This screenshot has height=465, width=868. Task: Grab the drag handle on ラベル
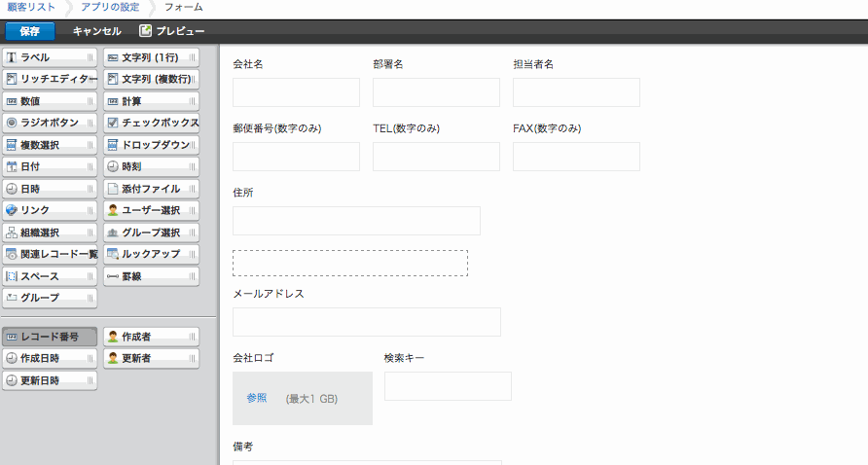(90, 57)
